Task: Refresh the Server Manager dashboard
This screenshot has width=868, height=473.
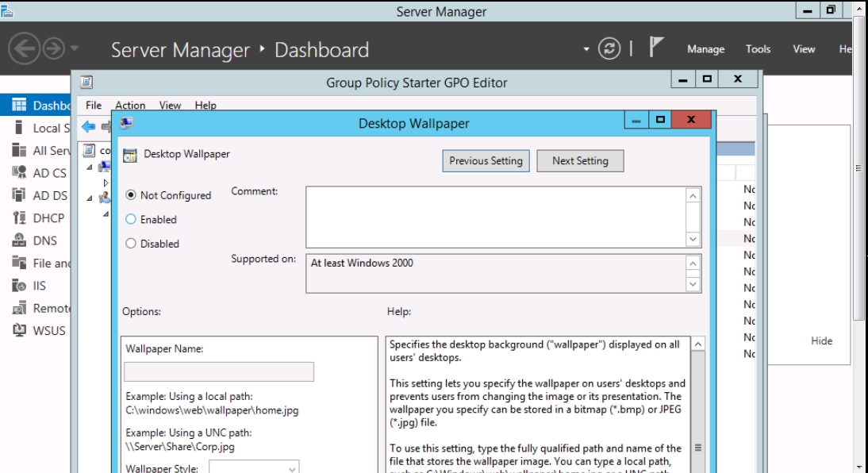Action: (609, 48)
